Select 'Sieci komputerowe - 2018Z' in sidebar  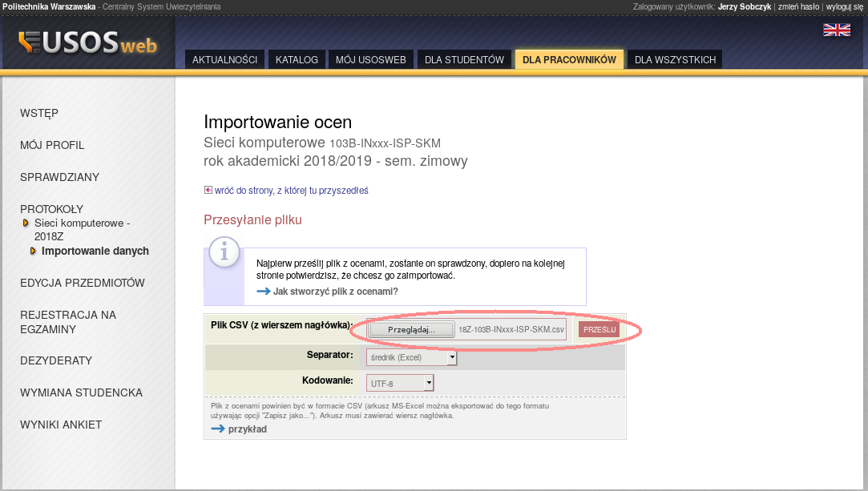coord(82,230)
